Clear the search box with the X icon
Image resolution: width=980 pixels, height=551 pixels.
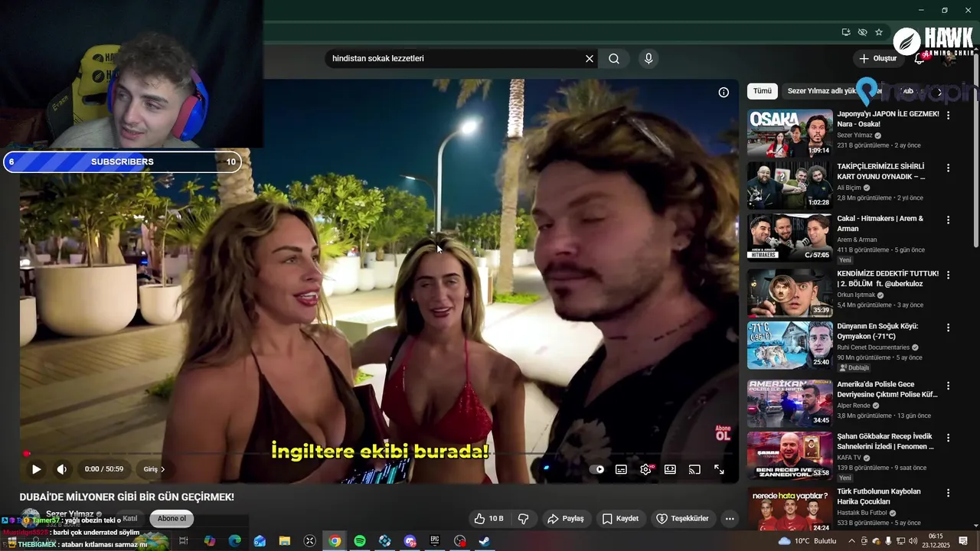pyautogui.click(x=590, y=59)
